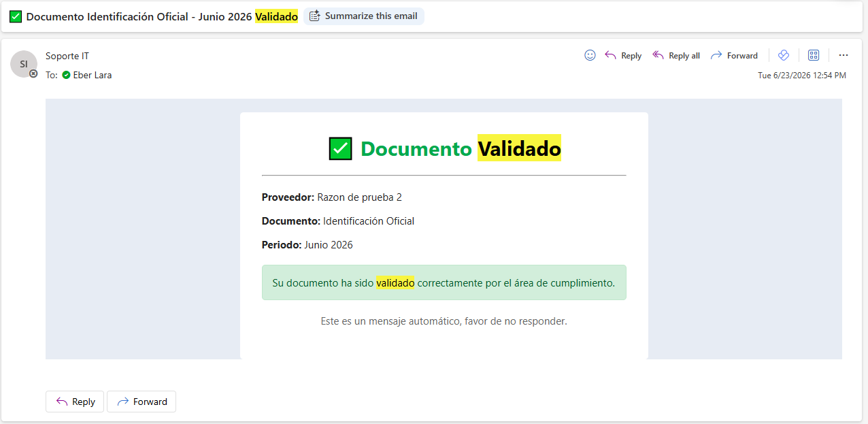Click the green message Su documento ha sido validado

click(444, 282)
